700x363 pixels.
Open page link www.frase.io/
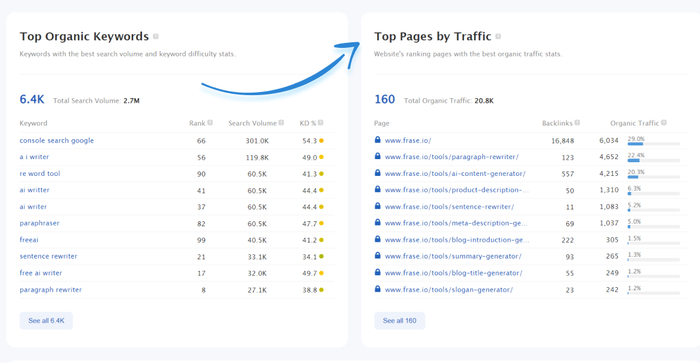pyautogui.click(x=408, y=140)
